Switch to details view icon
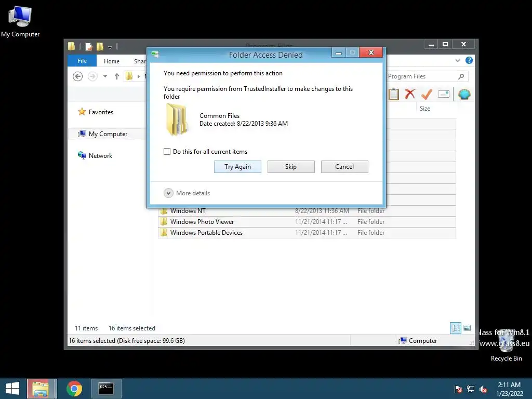 click(456, 328)
